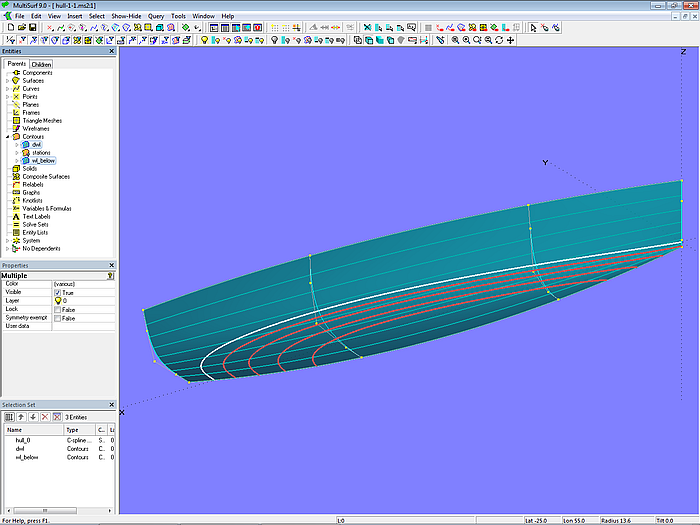Toggle the Visible property checkbox

coord(58,292)
